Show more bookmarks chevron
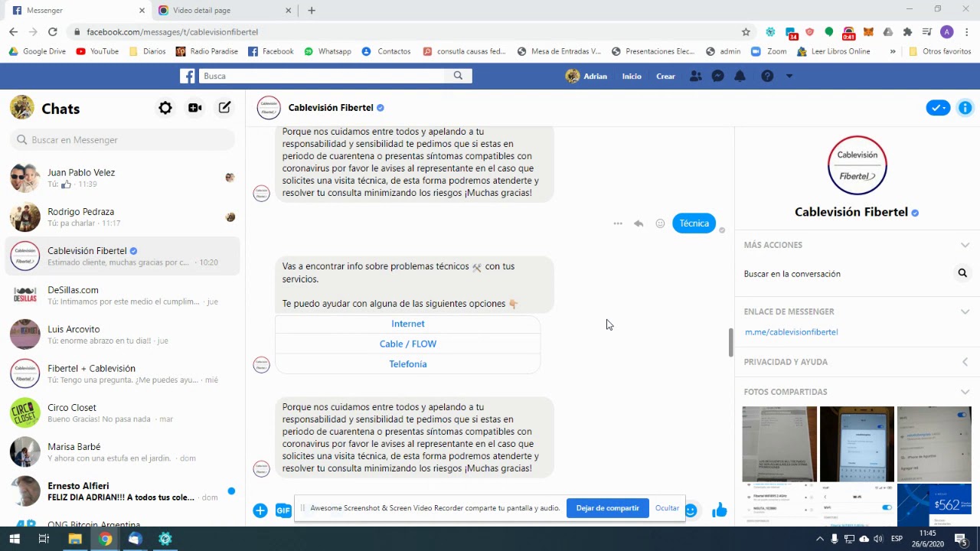Screen dimensions: 980x551 click(x=892, y=51)
